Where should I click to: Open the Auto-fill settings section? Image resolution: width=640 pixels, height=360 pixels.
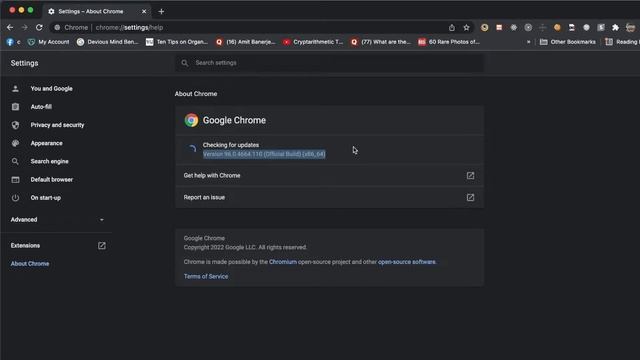[41, 107]
